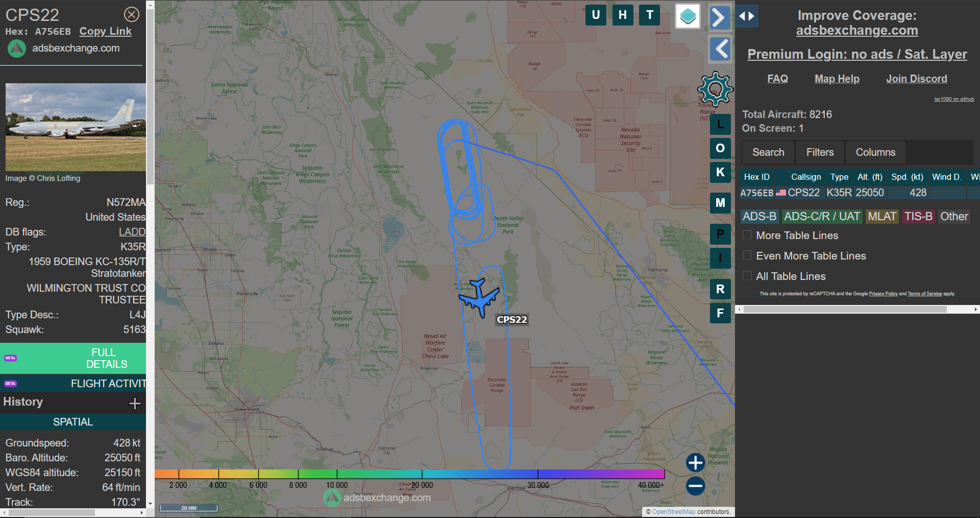Toggle the ADS-C/R / UAT source filter
This screenshot has height=518, width=980.
coord(822,217)
